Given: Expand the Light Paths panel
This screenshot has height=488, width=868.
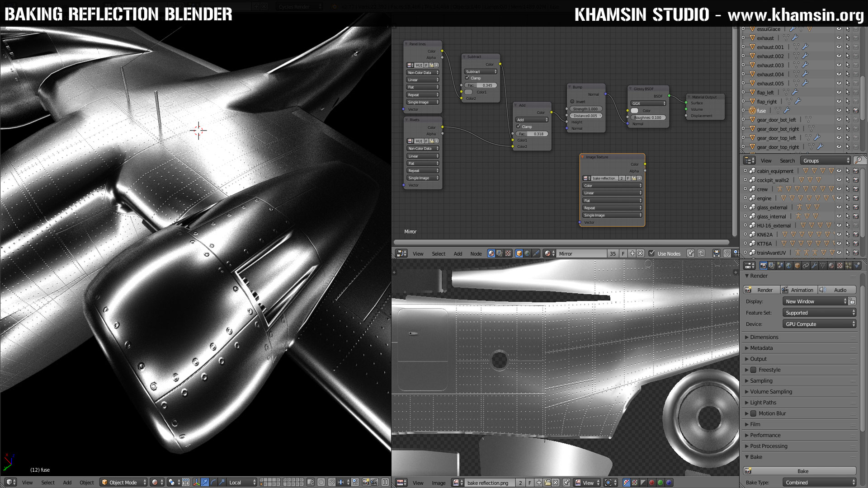Looking at the screenshot, I should click(763, 402).
